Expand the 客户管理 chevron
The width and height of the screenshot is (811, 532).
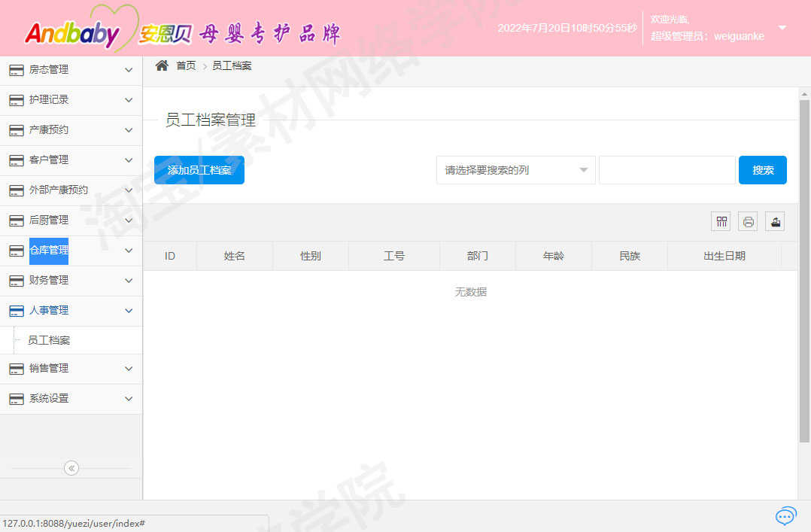click(x=129, y=160)
